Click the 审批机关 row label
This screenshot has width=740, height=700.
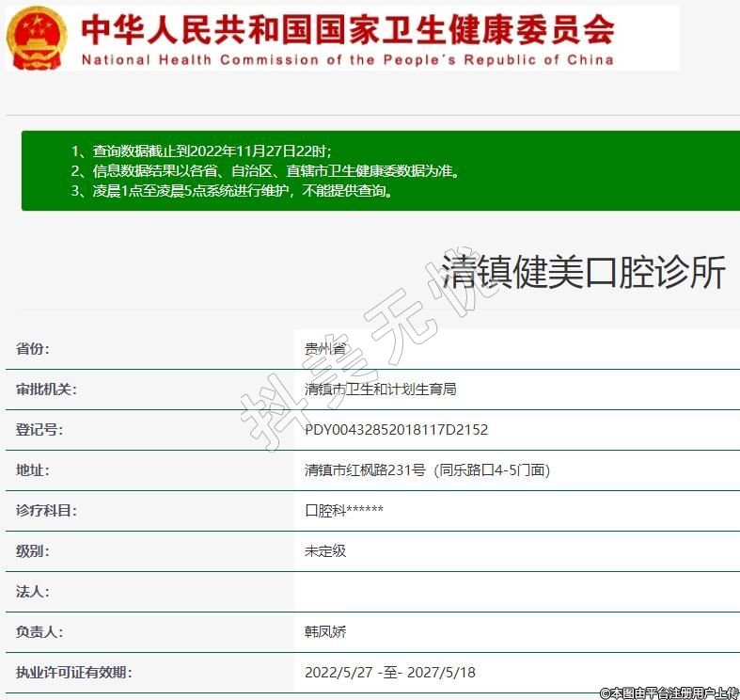click(x=46, y=390)
